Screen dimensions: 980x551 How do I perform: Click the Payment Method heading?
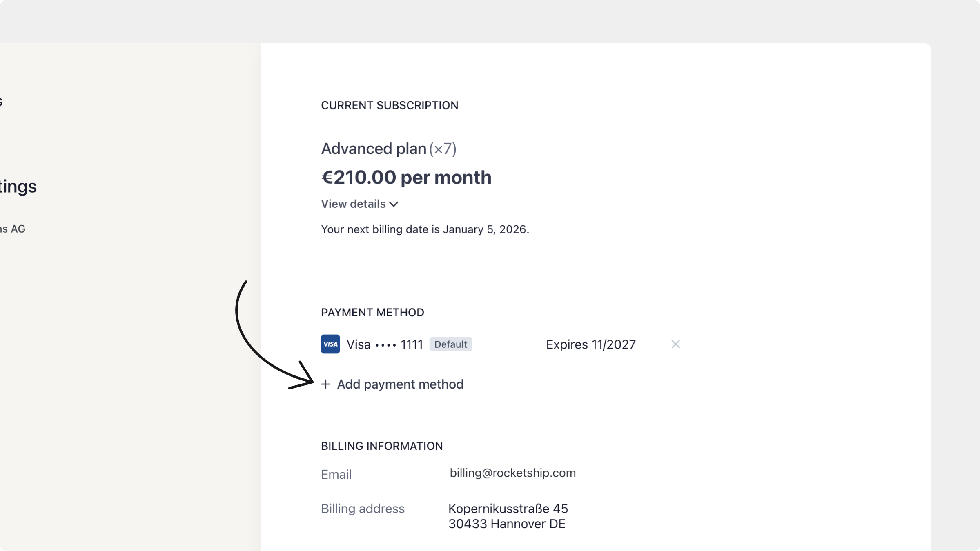[372, 312]
